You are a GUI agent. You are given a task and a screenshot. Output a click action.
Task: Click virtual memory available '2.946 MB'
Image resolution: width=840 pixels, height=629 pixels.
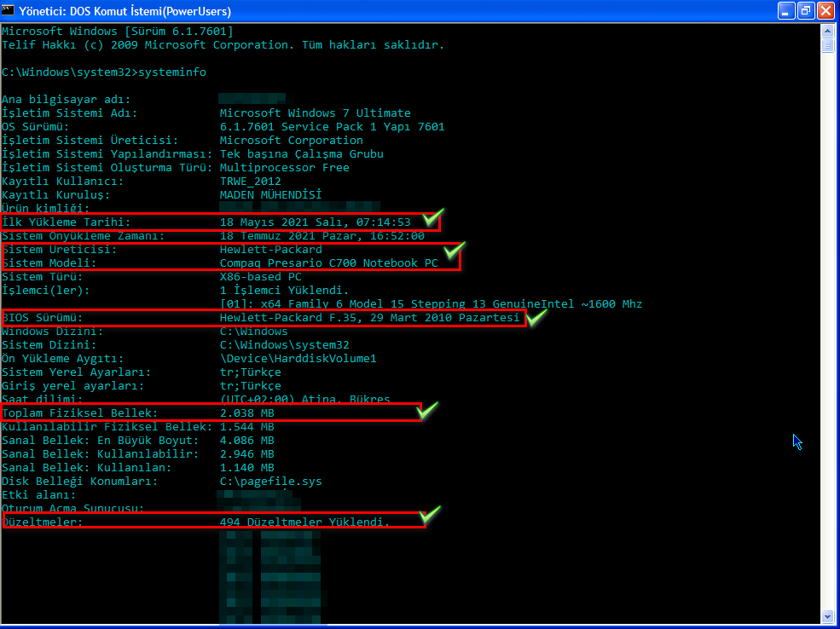point(247,454)
